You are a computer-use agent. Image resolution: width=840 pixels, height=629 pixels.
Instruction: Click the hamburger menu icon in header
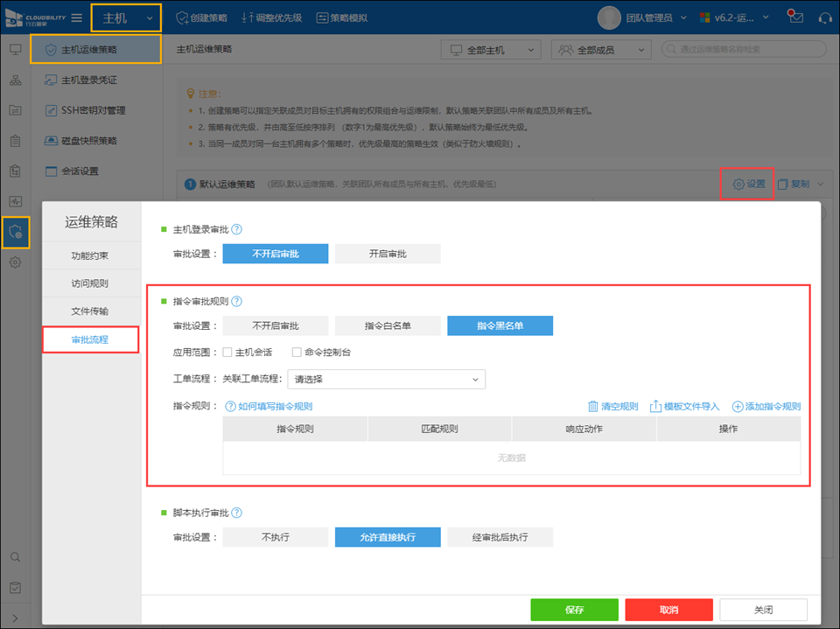[77, 17]
